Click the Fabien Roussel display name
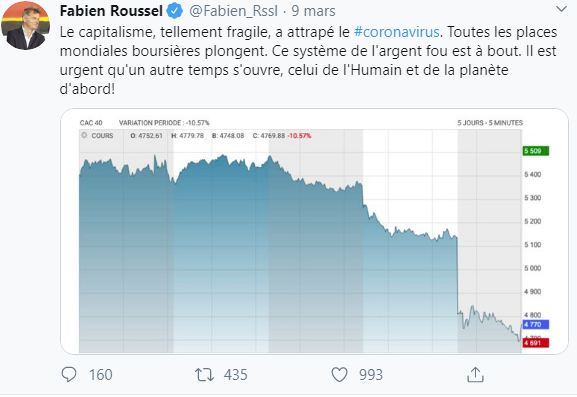 point(111,11)
